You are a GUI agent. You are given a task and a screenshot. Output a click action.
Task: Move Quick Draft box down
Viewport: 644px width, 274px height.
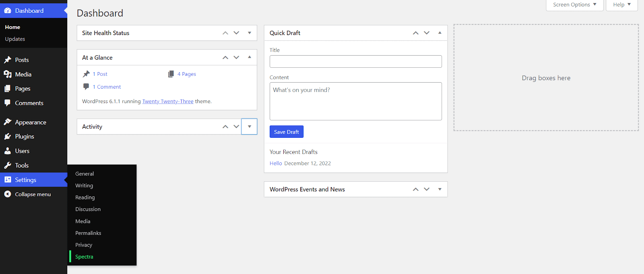tap(427, 33)
